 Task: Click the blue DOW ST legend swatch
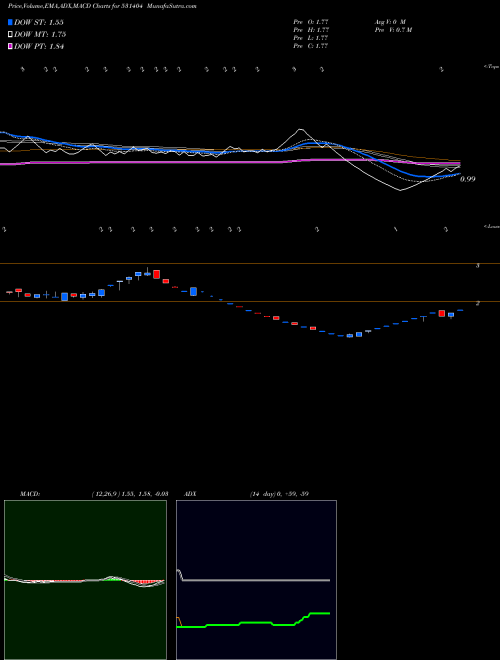(x=11, y=22)
